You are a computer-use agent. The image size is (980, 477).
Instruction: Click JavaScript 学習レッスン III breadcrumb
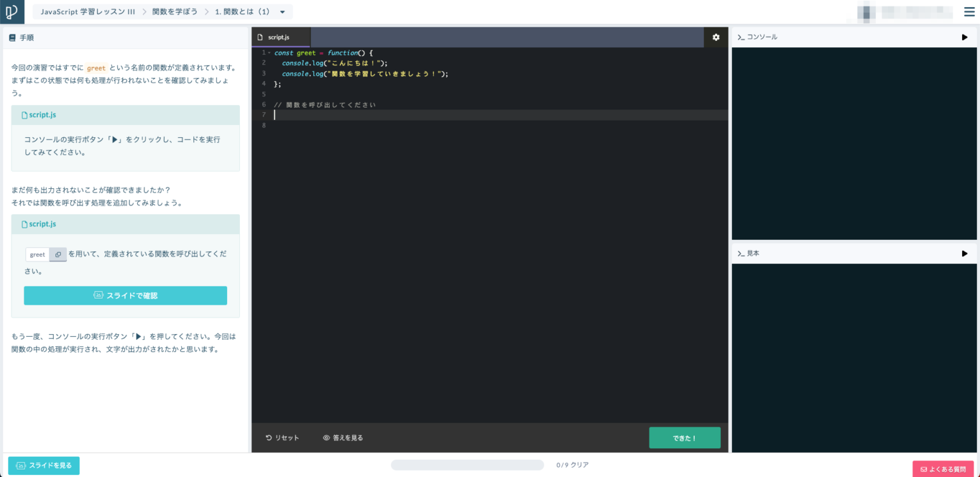tap(87, 11)
